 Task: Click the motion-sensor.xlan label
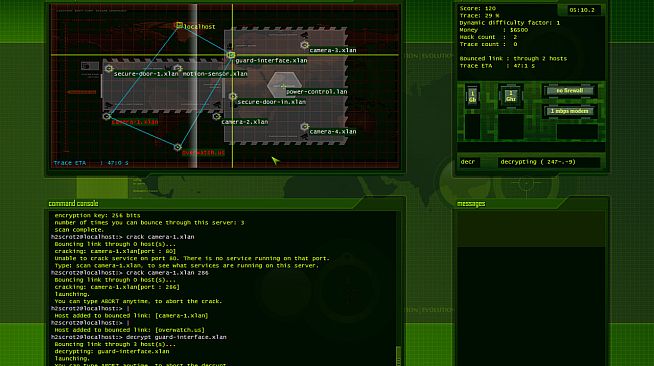click(215, 74)
